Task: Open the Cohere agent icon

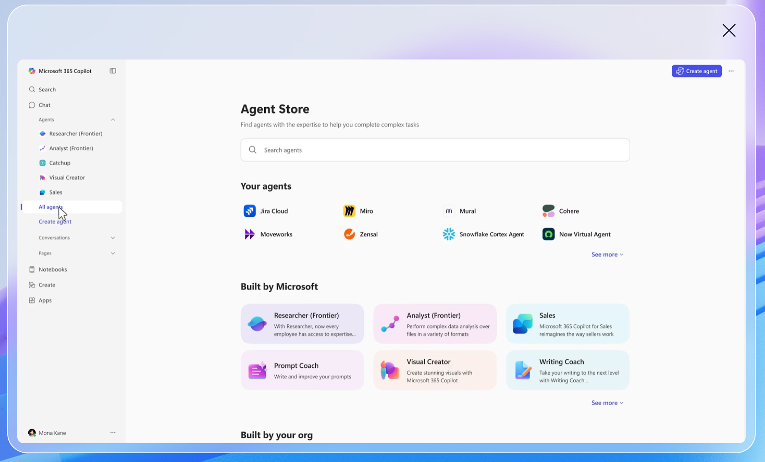Action: pyautogui.click(x=548, y=211)
